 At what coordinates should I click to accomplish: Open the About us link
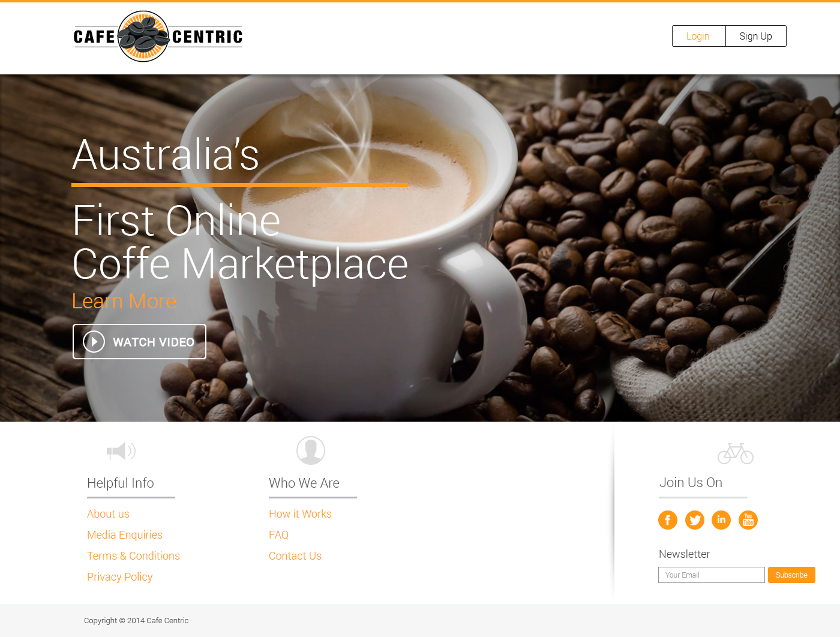click(x=108, y=514)
